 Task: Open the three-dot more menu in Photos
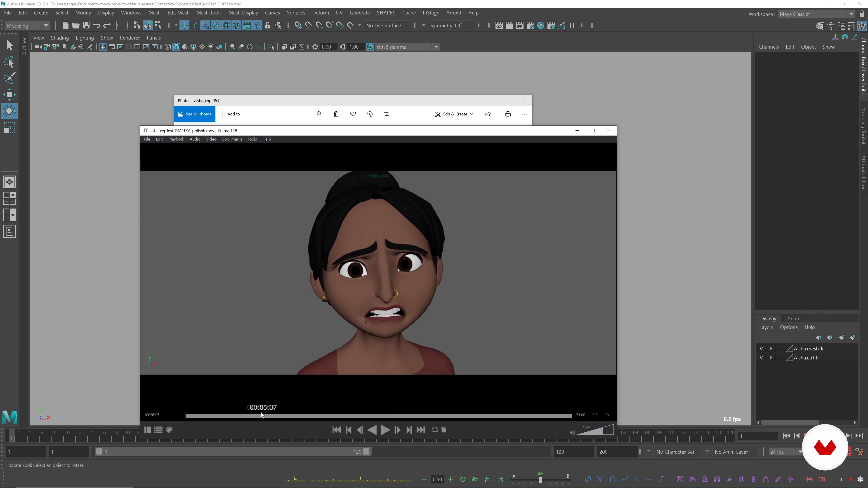pyautogui.click(x=524, y=114)
